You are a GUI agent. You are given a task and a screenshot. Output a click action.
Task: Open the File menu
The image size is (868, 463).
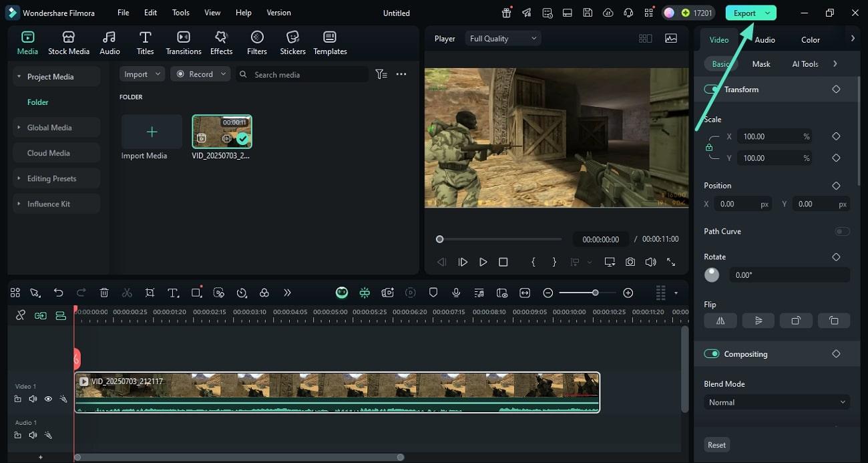click(x=123, y=13)
